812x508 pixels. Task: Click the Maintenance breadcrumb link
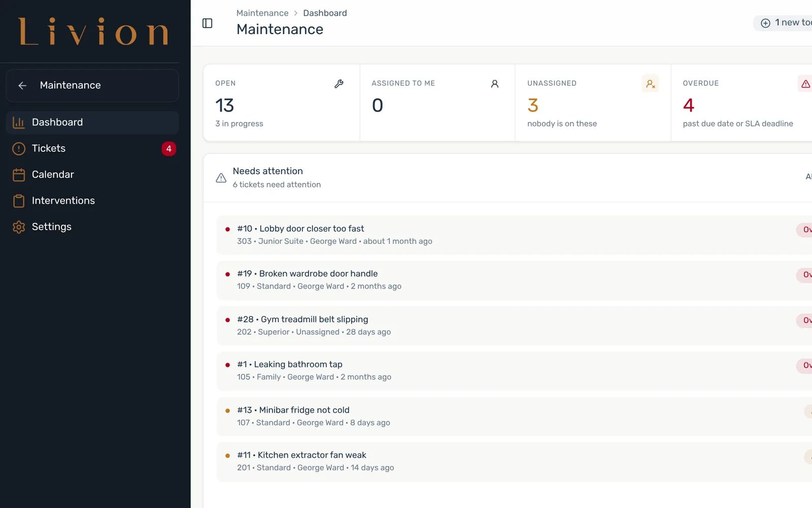(x=262, y=13)
